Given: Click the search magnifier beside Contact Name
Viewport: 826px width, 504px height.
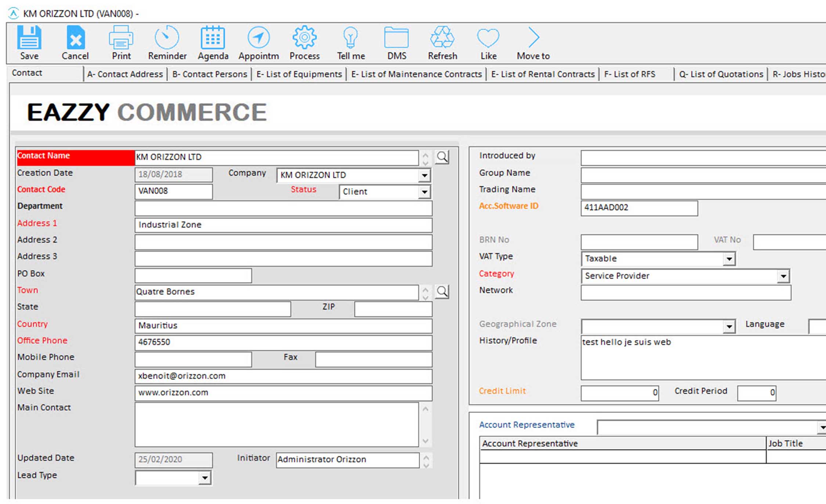Looking at the screenshot, I should point(442,157).
